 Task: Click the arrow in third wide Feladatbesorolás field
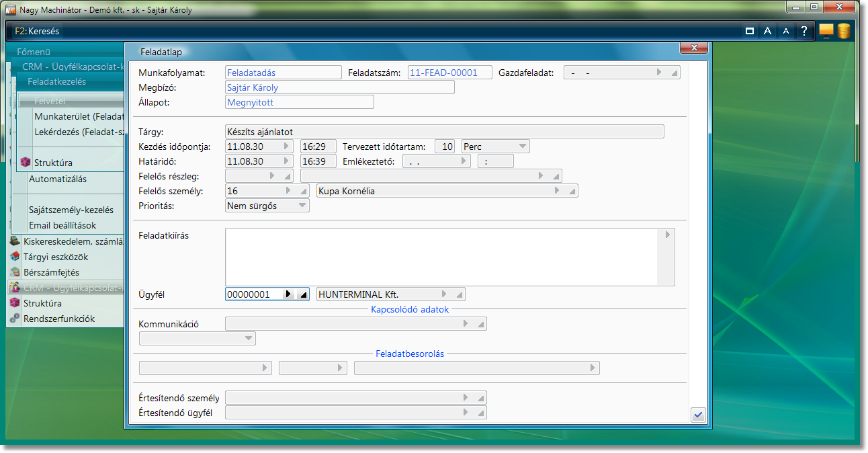coord(592,368)
